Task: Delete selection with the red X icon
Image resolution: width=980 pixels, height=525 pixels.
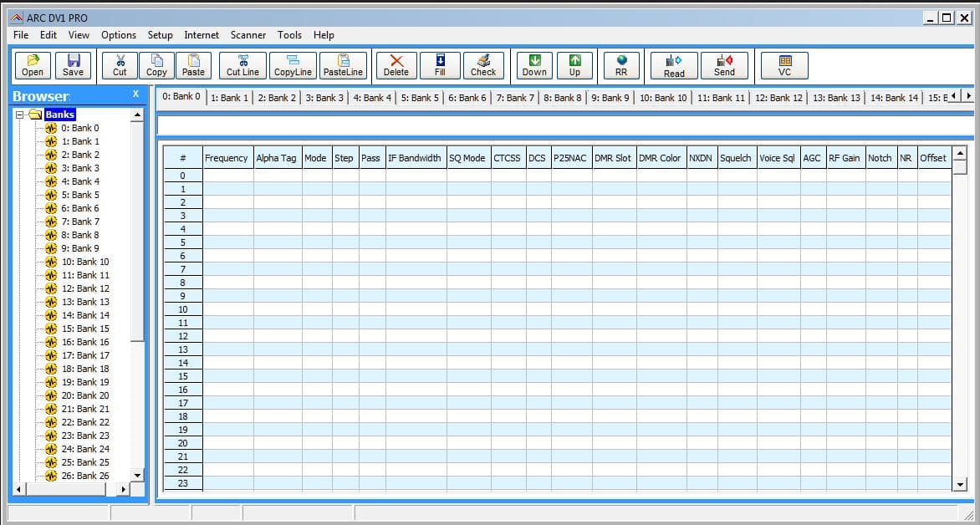Action: point(396,65)
